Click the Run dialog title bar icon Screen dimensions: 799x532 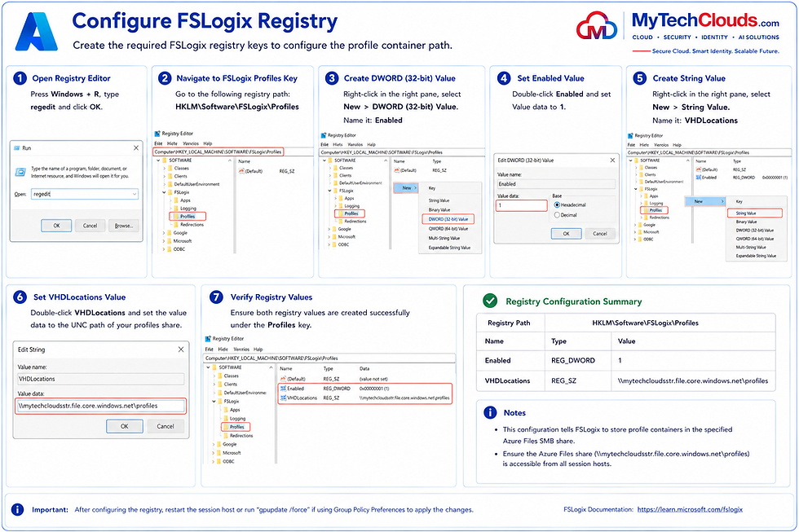[17, 147]
